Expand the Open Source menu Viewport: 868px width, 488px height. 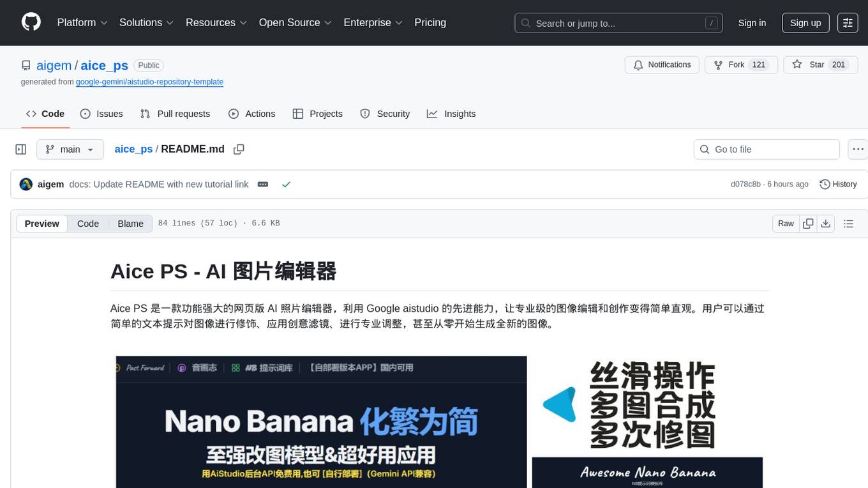[295, 22]
